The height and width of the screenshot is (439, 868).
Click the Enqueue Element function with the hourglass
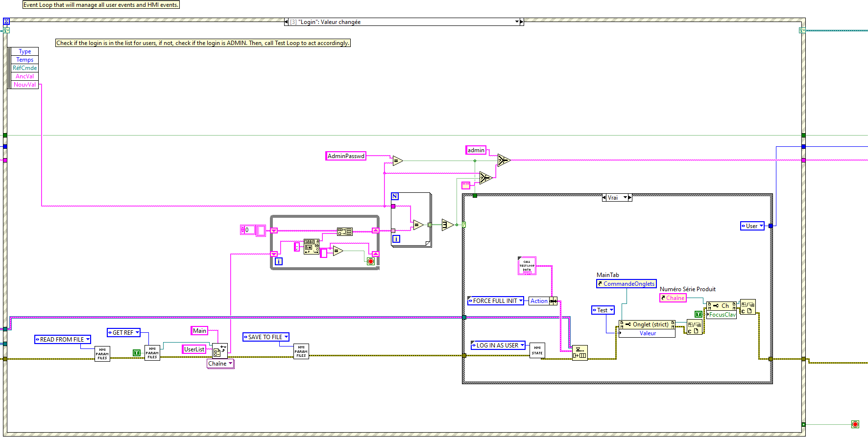coord(580,352)
